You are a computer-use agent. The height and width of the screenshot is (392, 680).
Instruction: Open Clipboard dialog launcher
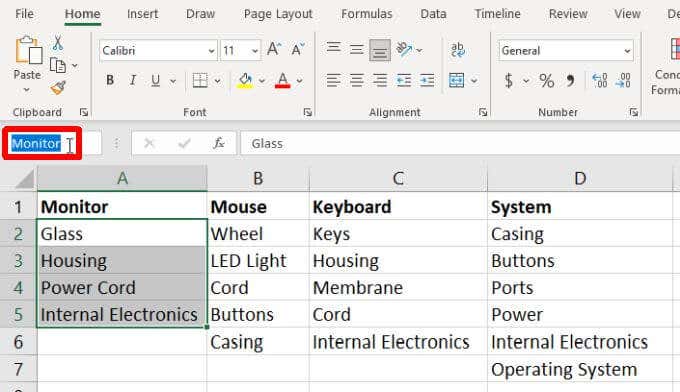point(84,112)
